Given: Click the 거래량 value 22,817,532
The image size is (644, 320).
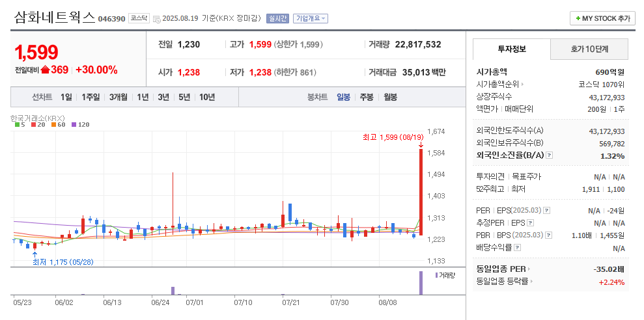Looking at the screenshot, I should [x=418, y=44].
